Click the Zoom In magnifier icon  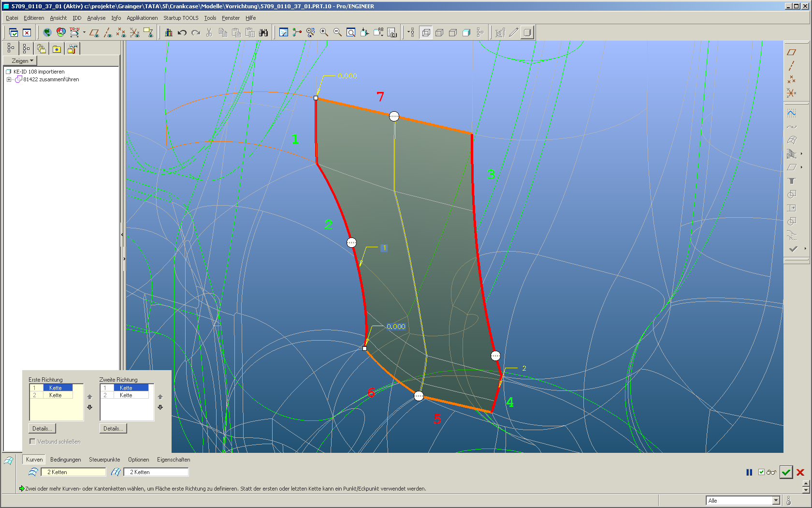coord(324,32)
